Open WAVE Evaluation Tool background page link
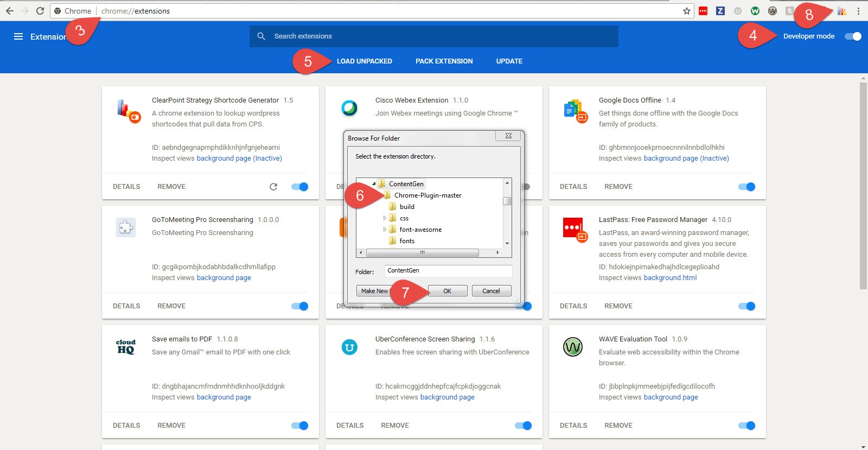Image resolution: width=868 pixels, height=450 pixels. (671, 397)
